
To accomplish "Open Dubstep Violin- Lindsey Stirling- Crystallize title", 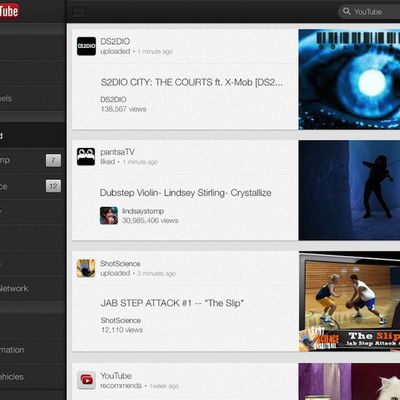I will 186,193.
